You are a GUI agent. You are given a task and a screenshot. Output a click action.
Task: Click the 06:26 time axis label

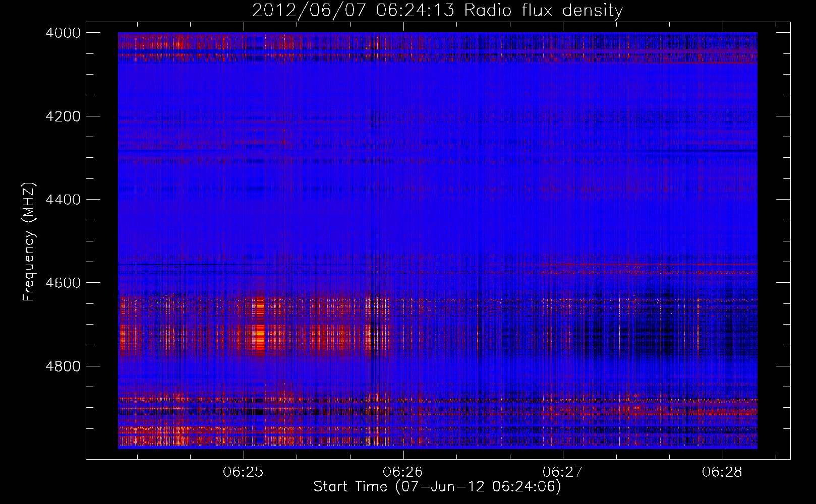coord(402,472)
